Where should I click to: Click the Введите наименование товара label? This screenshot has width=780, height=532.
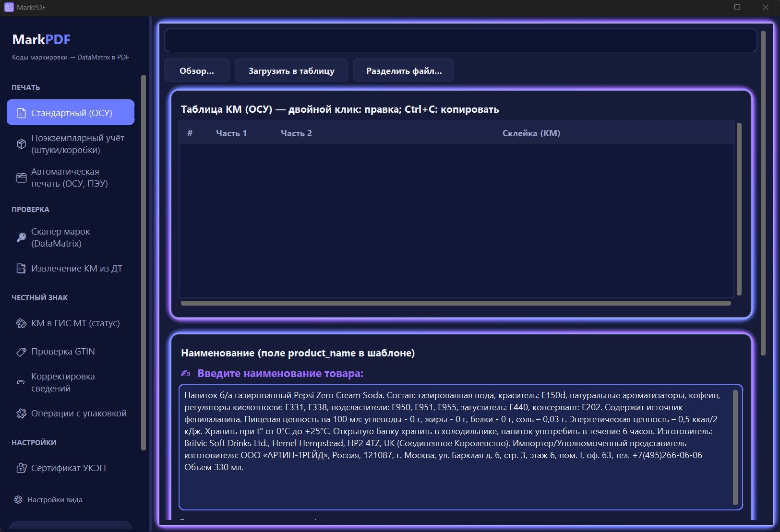[x=280, y=373]
